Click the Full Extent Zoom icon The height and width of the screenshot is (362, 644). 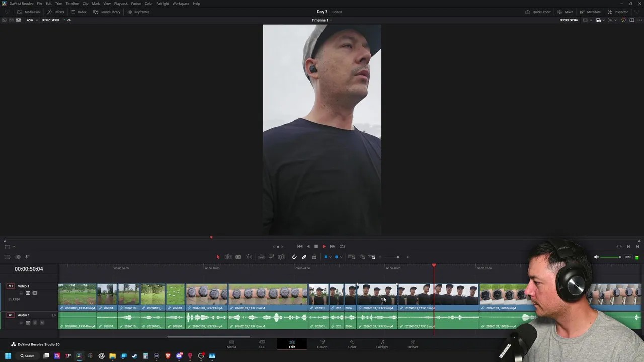coord(352,257)
